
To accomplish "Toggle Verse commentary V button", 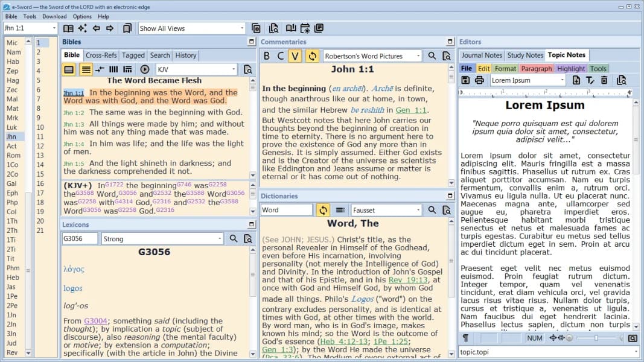I will (295, 56).
